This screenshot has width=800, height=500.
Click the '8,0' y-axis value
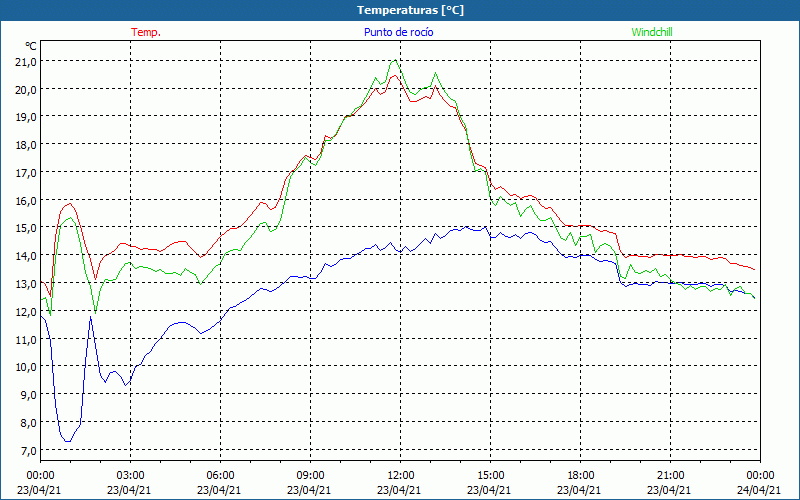coord(29,423)
